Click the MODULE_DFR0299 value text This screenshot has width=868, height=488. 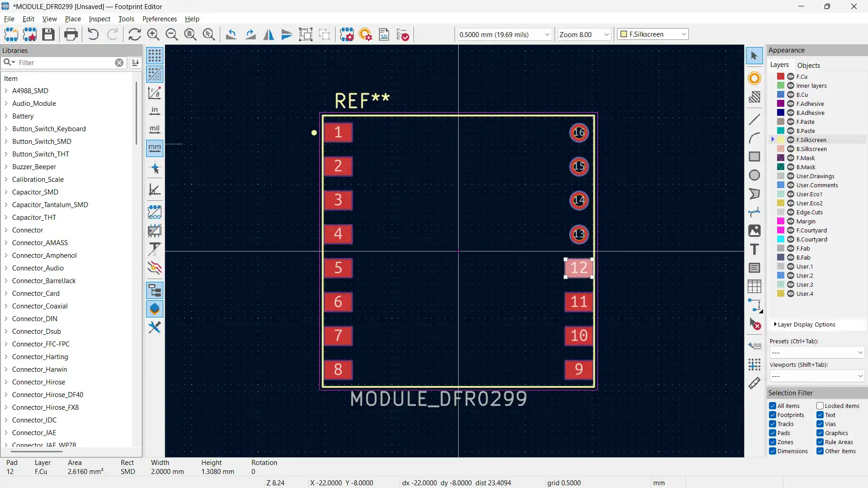coord(439,399)
